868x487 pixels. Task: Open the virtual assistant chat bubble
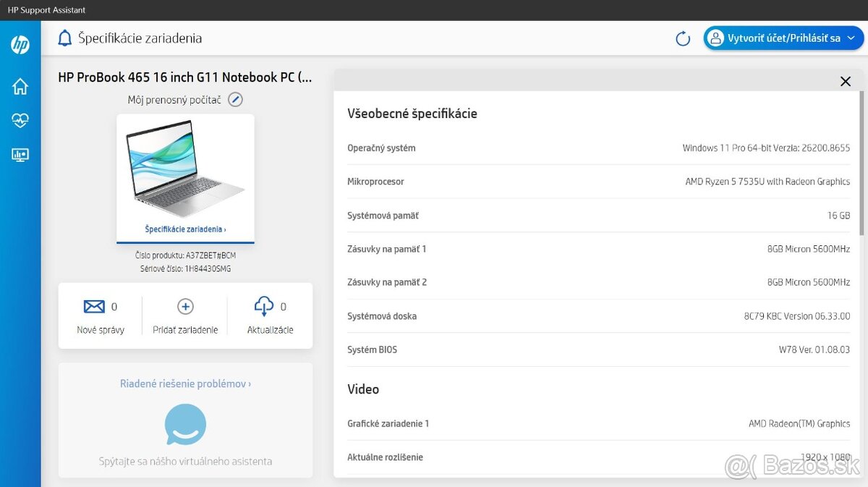pyautogui.click(x=185, y=424)
